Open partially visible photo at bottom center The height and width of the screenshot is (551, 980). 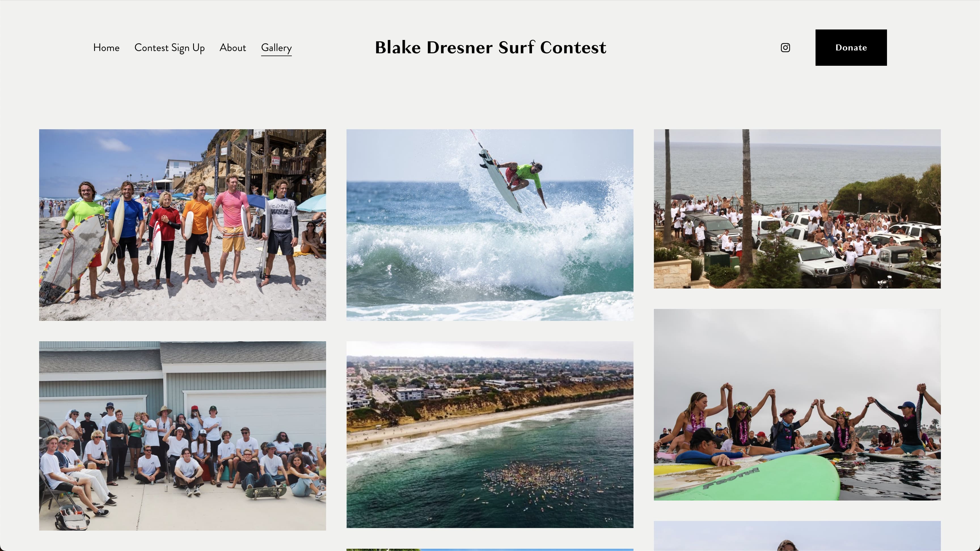490,550
